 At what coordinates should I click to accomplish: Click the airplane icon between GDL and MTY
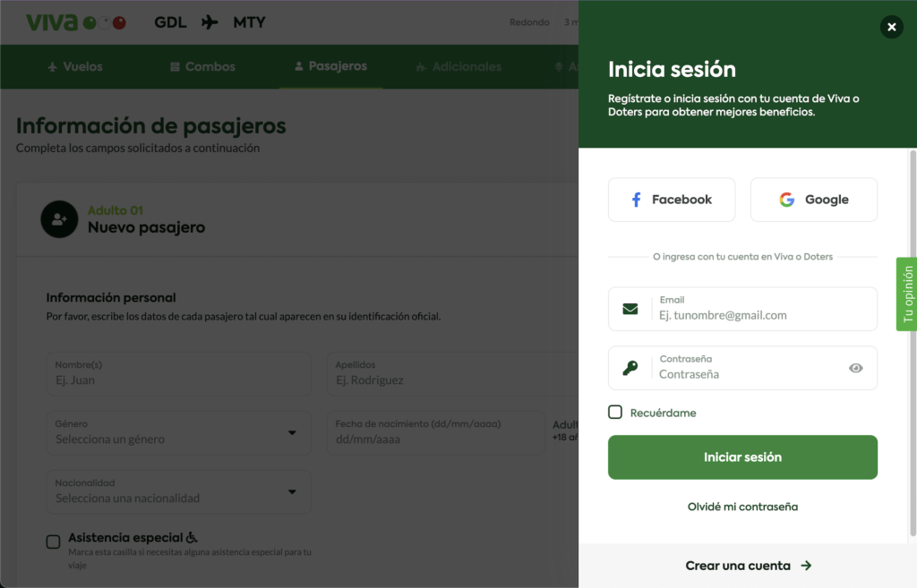210,22
